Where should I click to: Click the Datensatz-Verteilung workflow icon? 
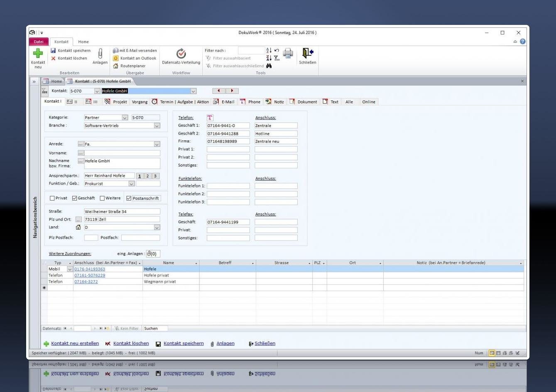coord(181,54)
